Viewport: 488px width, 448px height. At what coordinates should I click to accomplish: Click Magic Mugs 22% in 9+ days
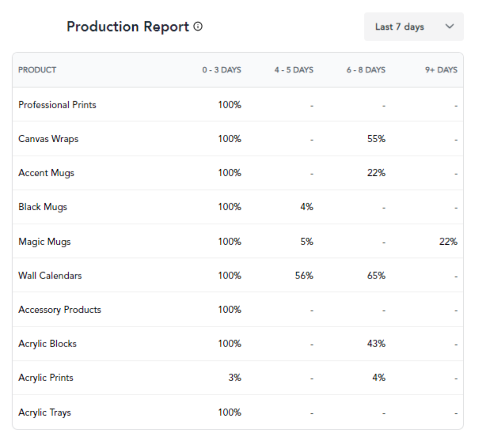tap(448, 242)
